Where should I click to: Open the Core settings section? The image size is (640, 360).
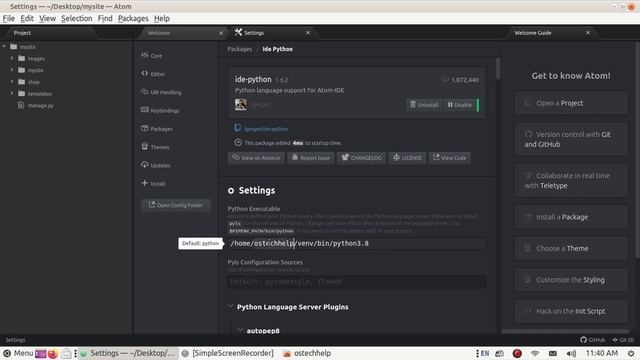coord(152,56)
